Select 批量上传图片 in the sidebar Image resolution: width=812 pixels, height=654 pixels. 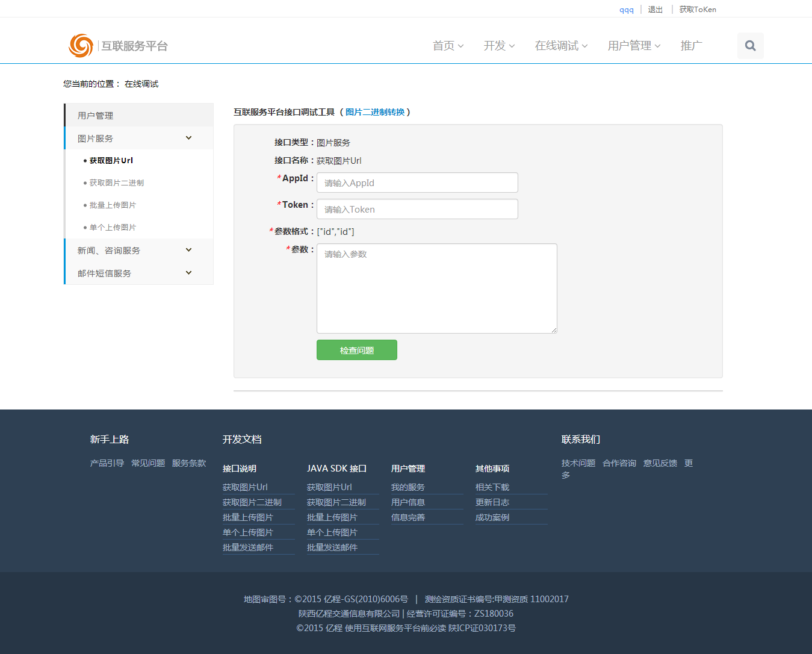pyautogui.click(x=113, y=205)
